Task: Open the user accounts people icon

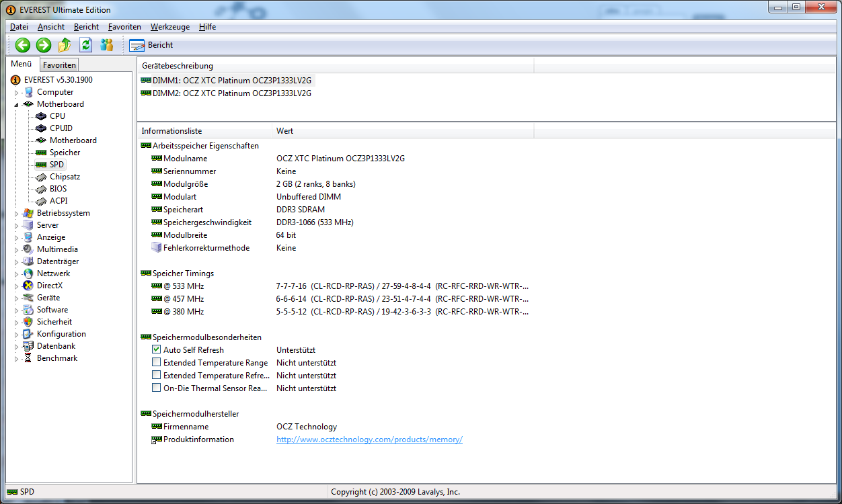Action: (x=106, y=45)
